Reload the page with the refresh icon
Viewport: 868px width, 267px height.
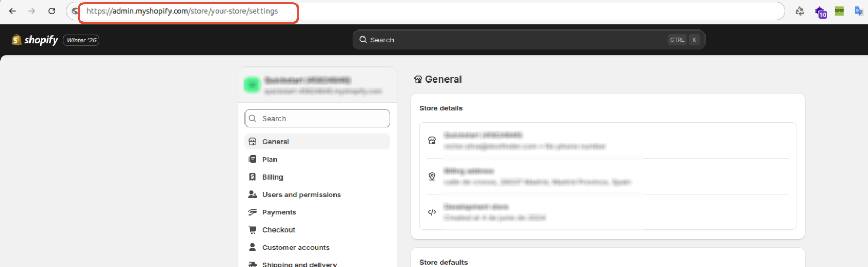51,11
